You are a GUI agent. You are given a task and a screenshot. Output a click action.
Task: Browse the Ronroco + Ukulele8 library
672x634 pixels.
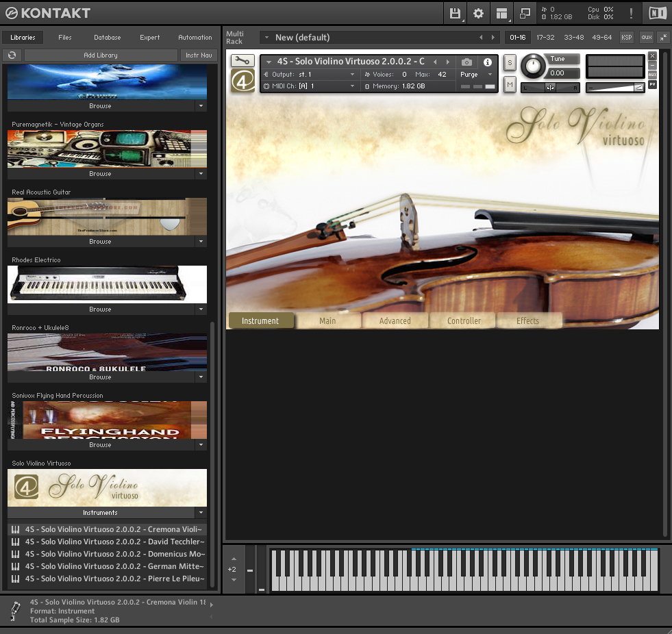101,377
